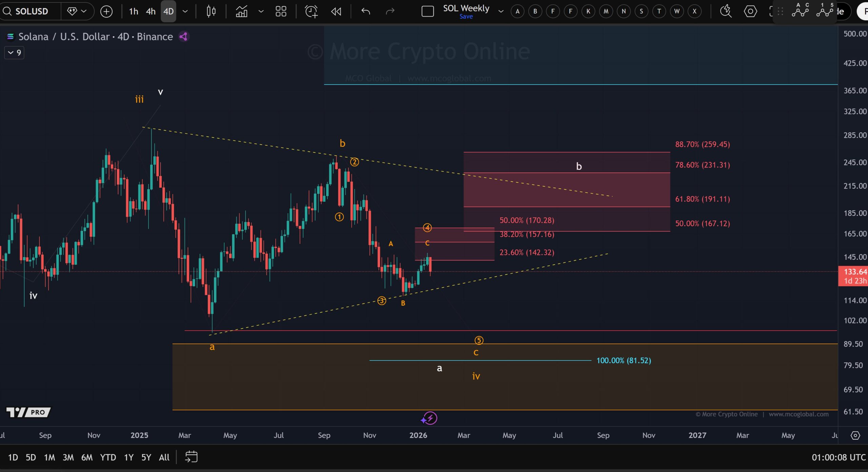
Task: Expand the SOL Weekly layout dropdown
Action: tap(500, 11)
